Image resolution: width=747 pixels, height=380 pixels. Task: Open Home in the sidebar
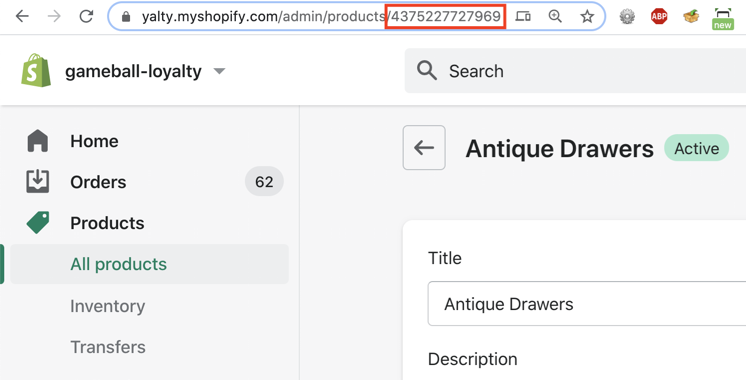(94, 141)
